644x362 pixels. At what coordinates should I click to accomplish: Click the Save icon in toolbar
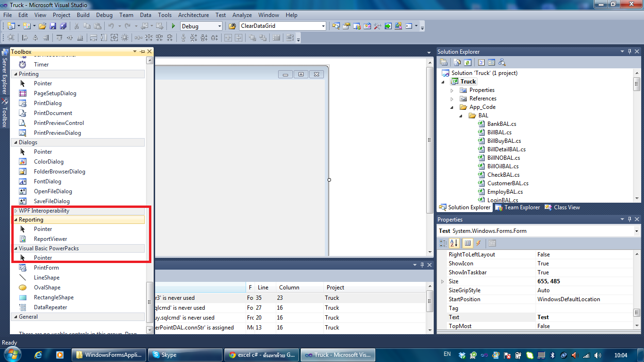[x=52, y=26]
